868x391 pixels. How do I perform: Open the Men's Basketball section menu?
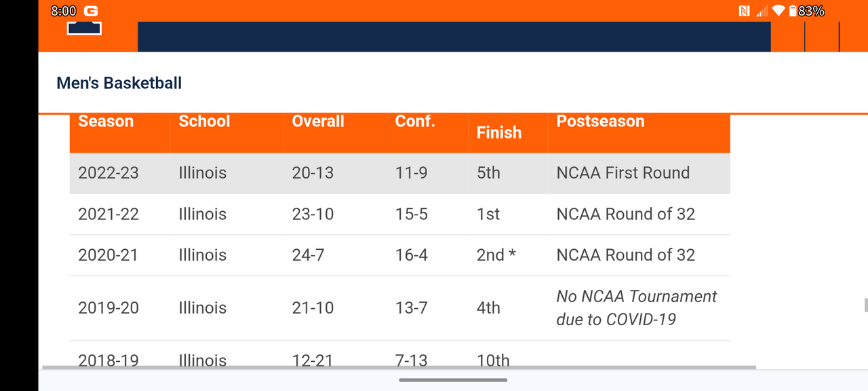119,83
